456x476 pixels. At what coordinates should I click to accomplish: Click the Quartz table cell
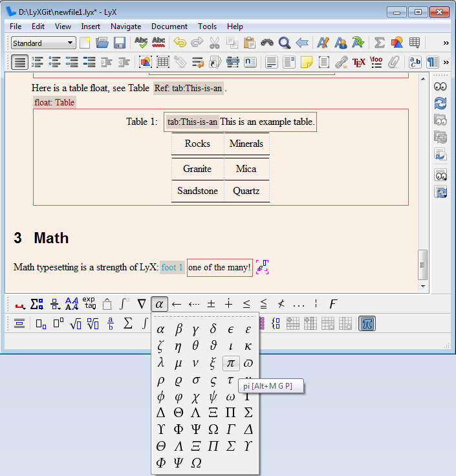[x=246, y=191]
